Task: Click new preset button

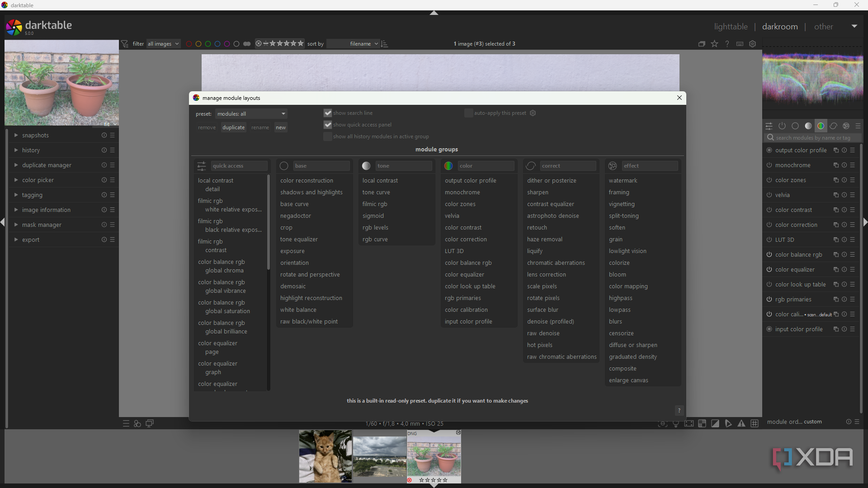Action: click(x=281, y=127)
